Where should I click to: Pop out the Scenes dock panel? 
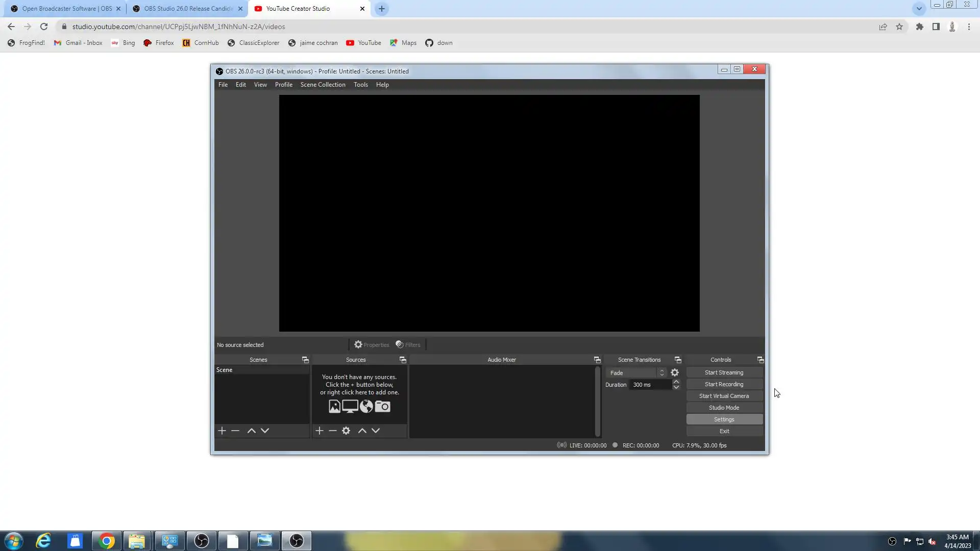pyautogui.click(x=305, y=360)
